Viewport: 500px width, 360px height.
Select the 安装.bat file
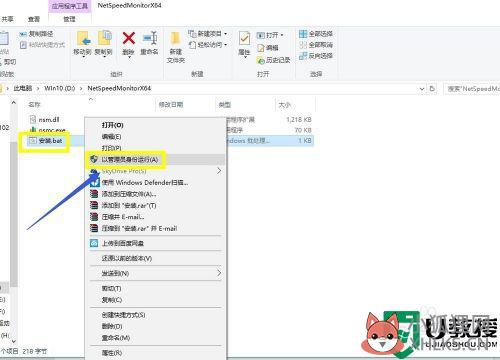(x=50, y=141)
